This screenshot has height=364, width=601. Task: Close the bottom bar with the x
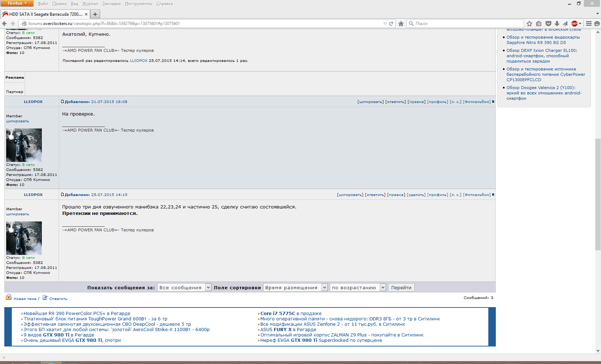click(4, 357)
